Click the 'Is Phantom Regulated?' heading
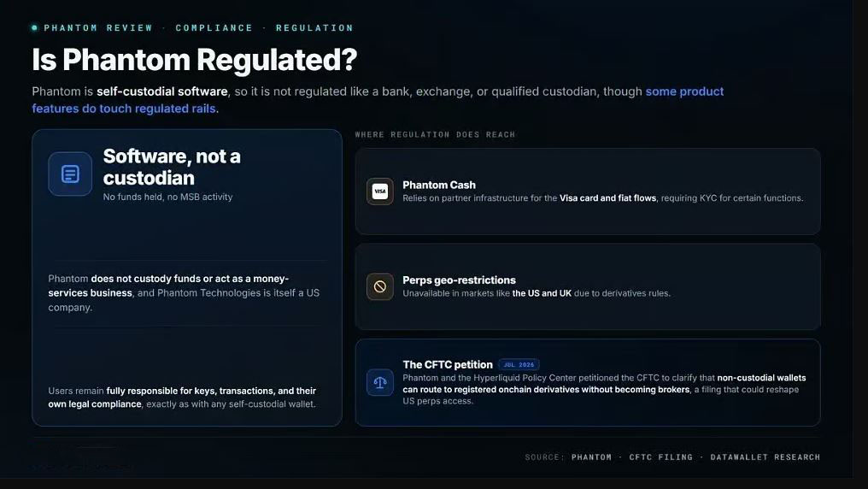Screen dimensions: 868x489 (194, 59)
